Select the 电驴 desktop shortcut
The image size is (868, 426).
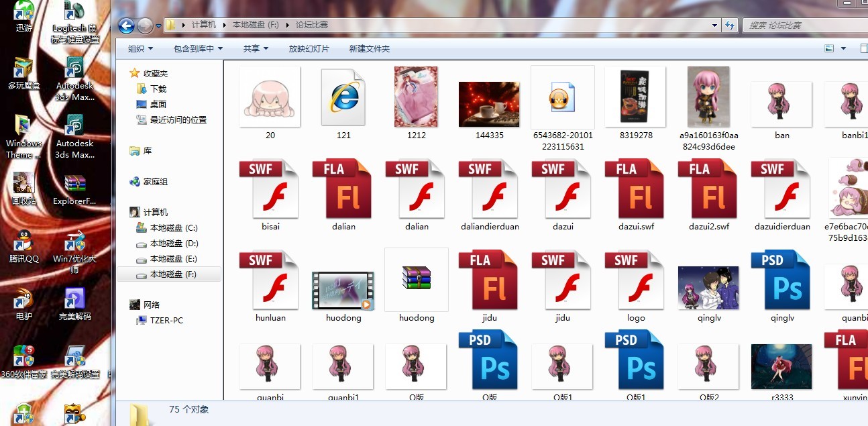(x=24, y=304)
